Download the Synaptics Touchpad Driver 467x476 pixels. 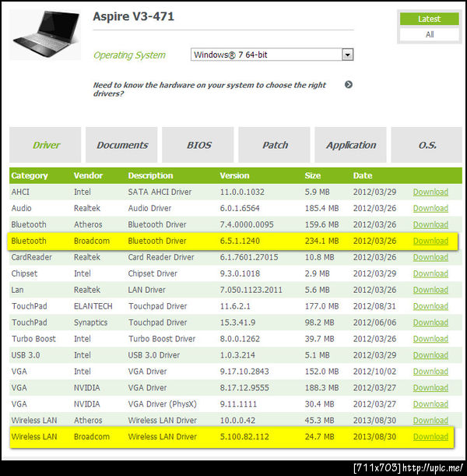[x=430, y=323]
